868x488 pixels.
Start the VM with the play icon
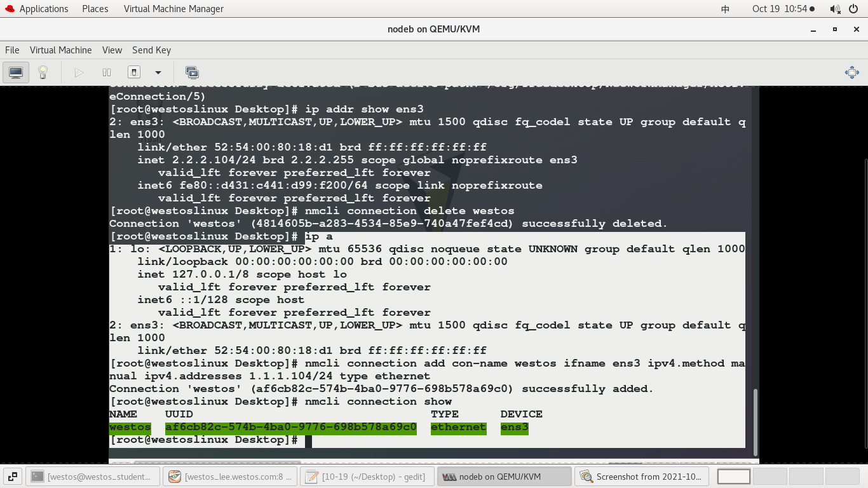coord(79,72)
